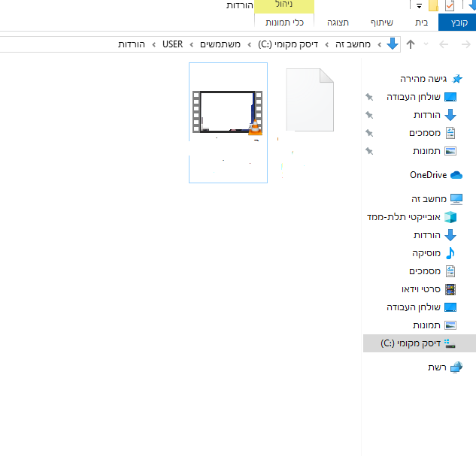Open תמונות under מחשב זה in sidebar

[435, 325]
